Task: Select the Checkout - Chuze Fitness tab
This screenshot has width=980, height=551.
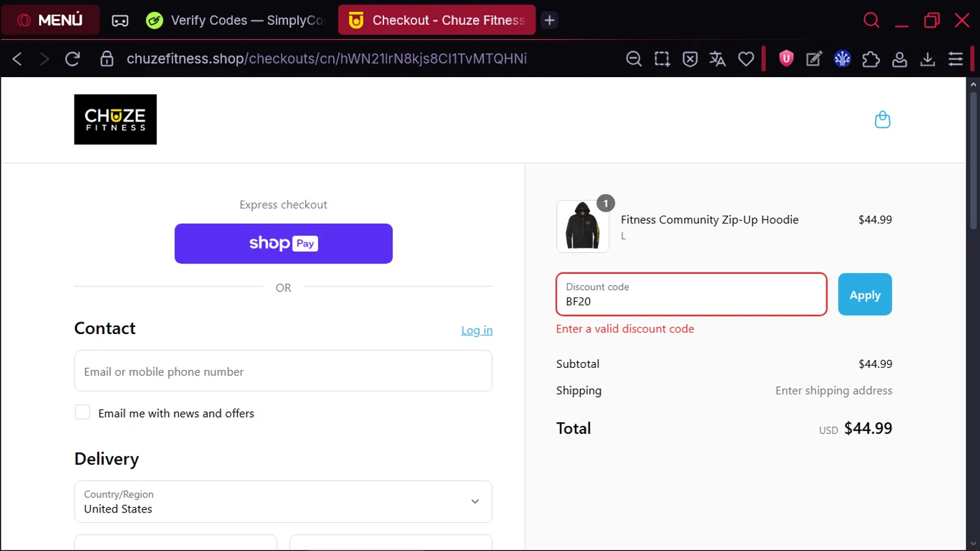Action: pos(436,20)
